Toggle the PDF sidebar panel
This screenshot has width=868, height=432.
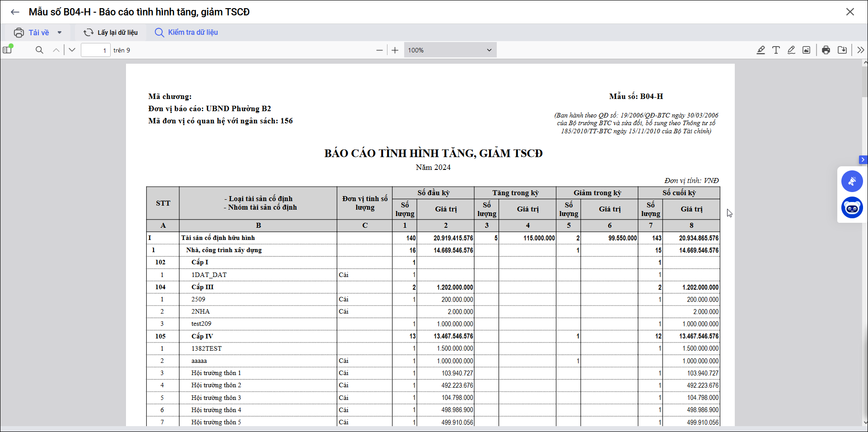click(x=8, y=50)
